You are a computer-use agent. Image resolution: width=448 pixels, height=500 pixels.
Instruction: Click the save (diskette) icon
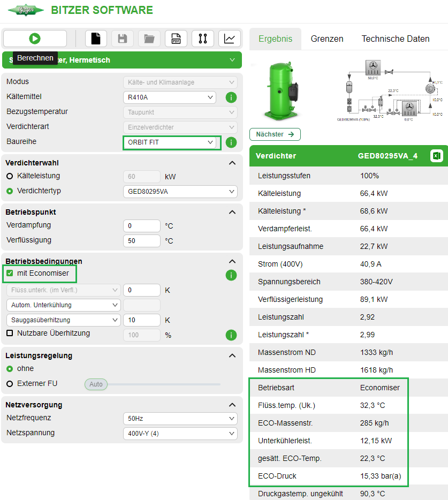(122, 38)
